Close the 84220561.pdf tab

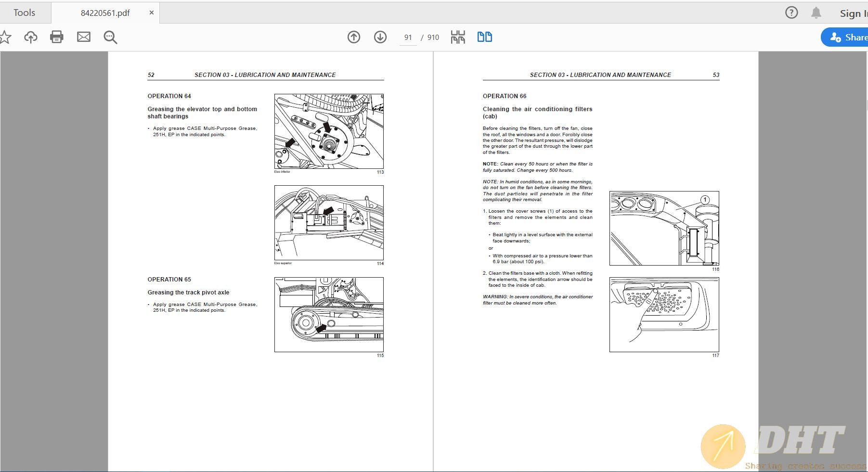152,13
